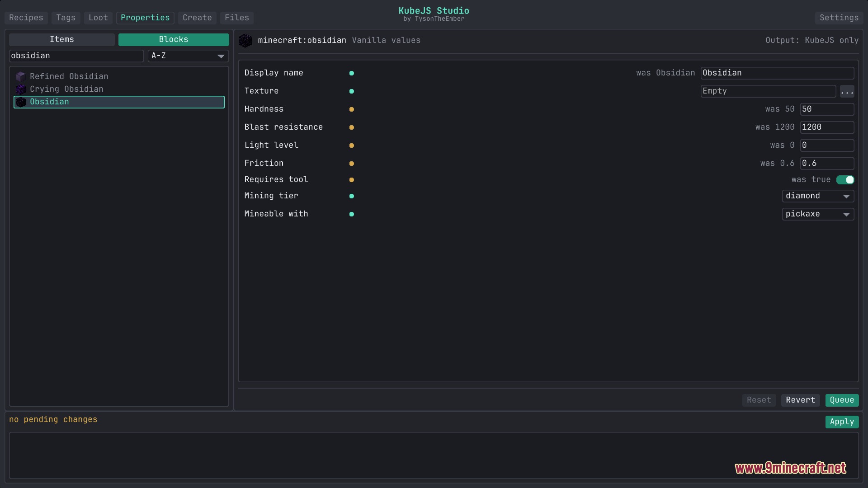Screen dimensions: 868x488
Task: Click the Hardness status dot
Action: tap(351, 109)
